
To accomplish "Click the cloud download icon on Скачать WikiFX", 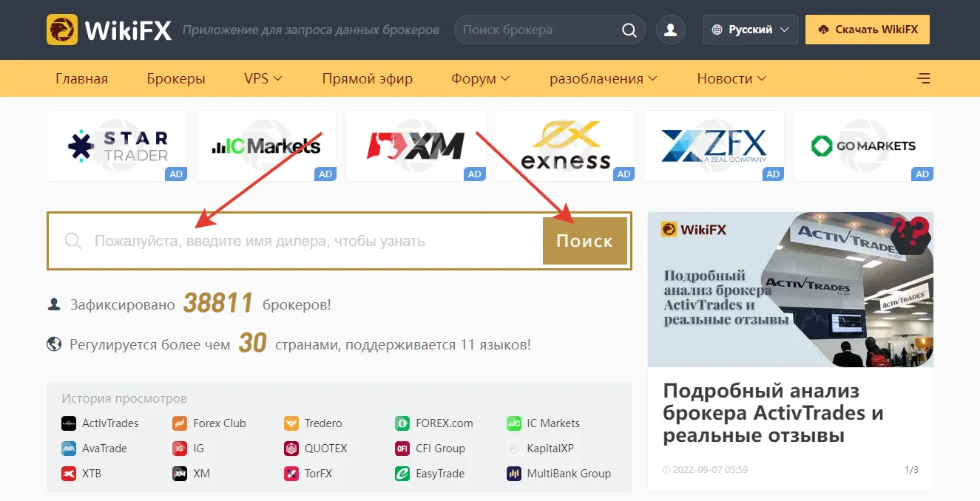I will [824, 30].
